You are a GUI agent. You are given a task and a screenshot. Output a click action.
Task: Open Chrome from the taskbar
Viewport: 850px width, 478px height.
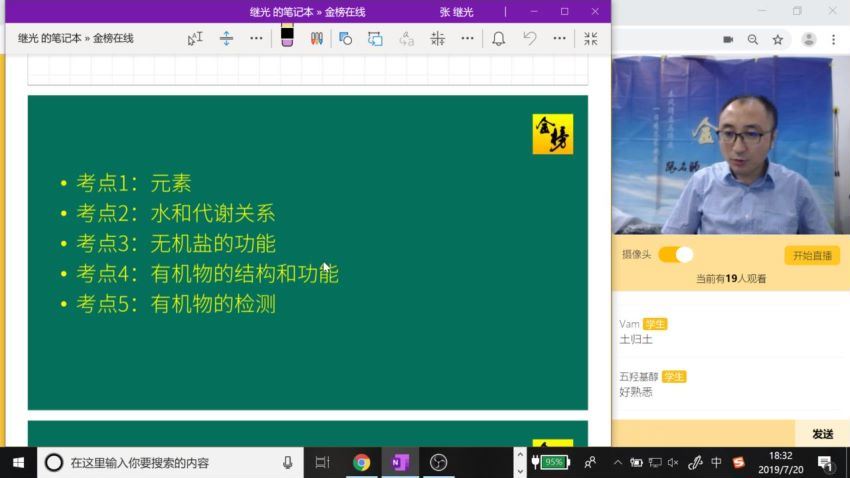click(362, 462)
